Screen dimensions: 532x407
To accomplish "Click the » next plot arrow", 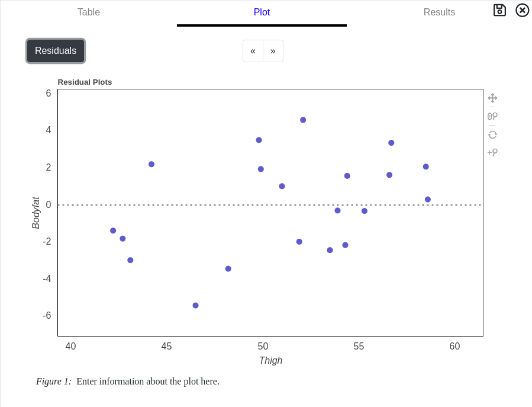I will (x=273, y=51).
